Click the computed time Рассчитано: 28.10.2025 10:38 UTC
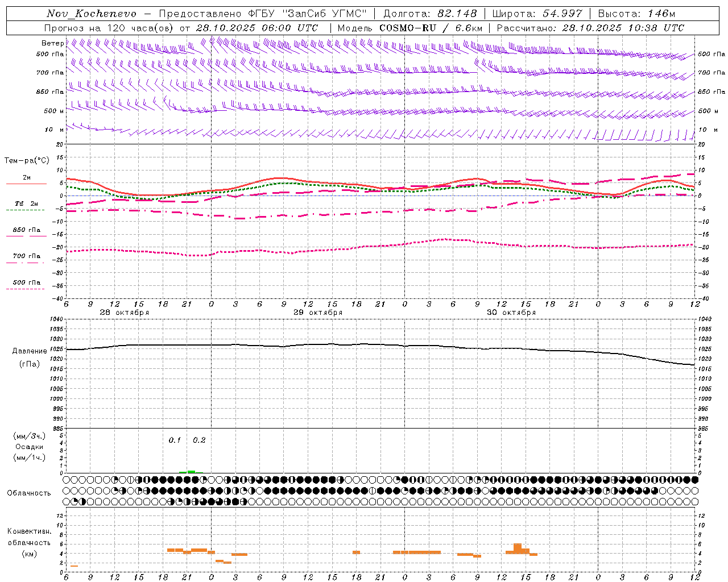Image resolution: width=728 pixels, height=582 pixels. click(590, 28)
